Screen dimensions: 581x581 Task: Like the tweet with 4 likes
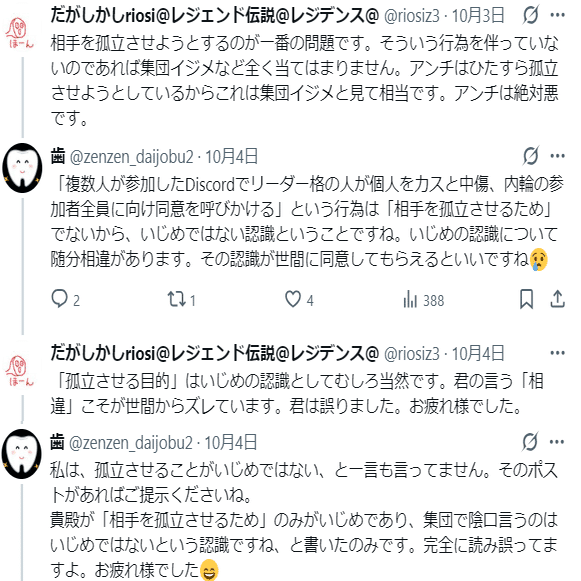click(293, 299)
